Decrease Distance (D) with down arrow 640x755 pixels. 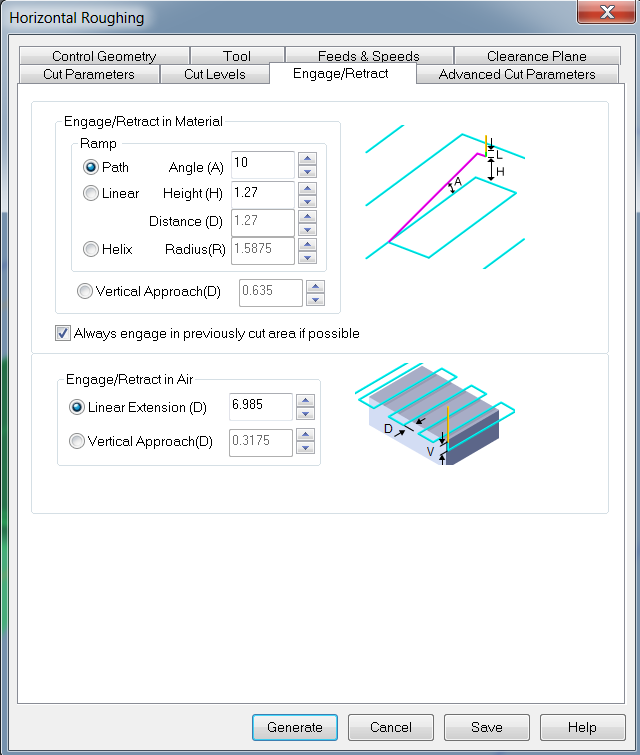[x=307, y=229]
